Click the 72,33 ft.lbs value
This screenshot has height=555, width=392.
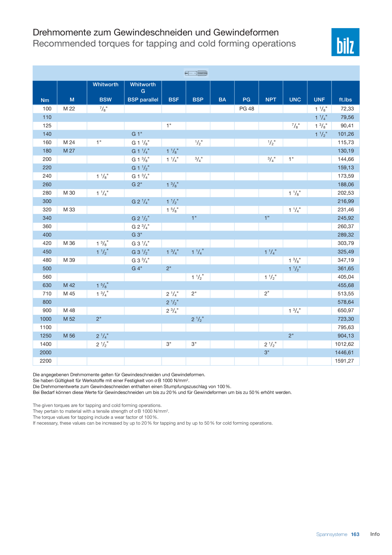[347, 109]
